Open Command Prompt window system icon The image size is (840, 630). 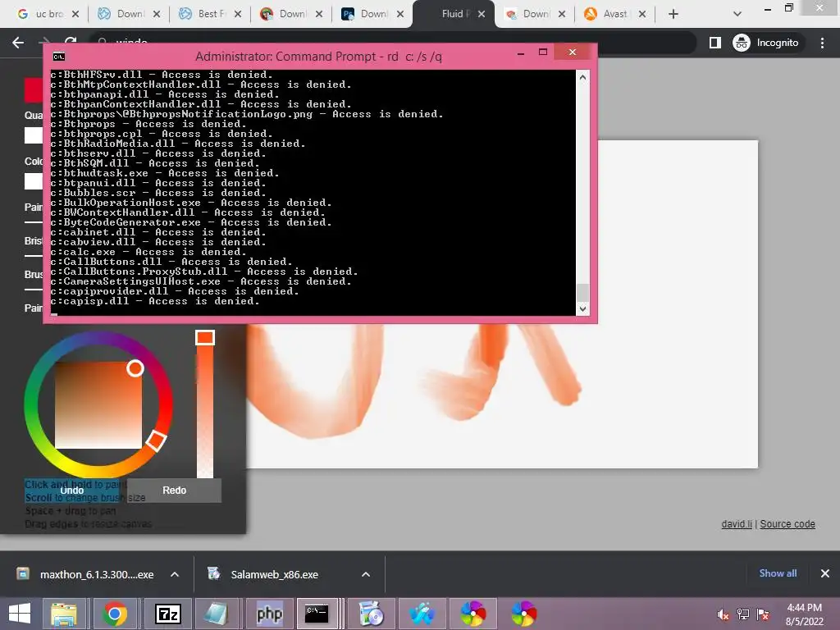[59, 57]
